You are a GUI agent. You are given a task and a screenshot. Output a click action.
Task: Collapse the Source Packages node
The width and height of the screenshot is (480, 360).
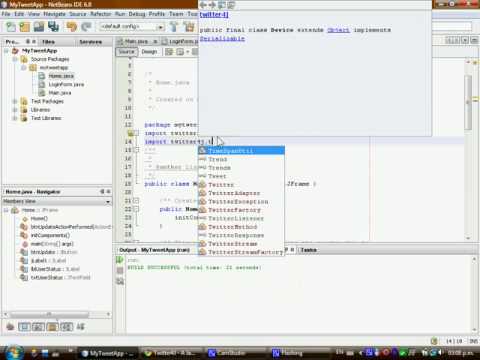click(x=15, y=59)
